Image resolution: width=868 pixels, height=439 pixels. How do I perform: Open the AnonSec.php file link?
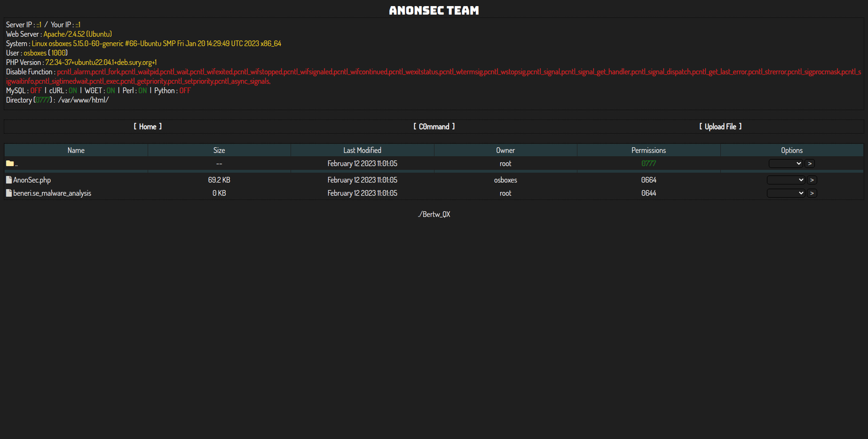coord(32,180)
